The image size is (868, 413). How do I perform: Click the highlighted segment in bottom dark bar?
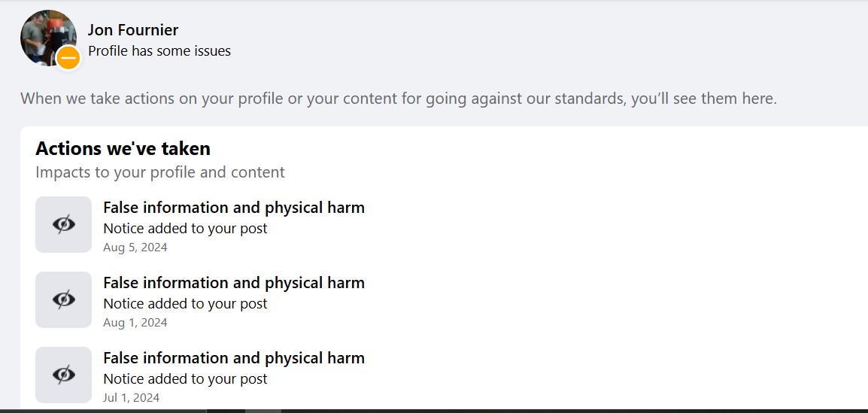pos(263,411)
